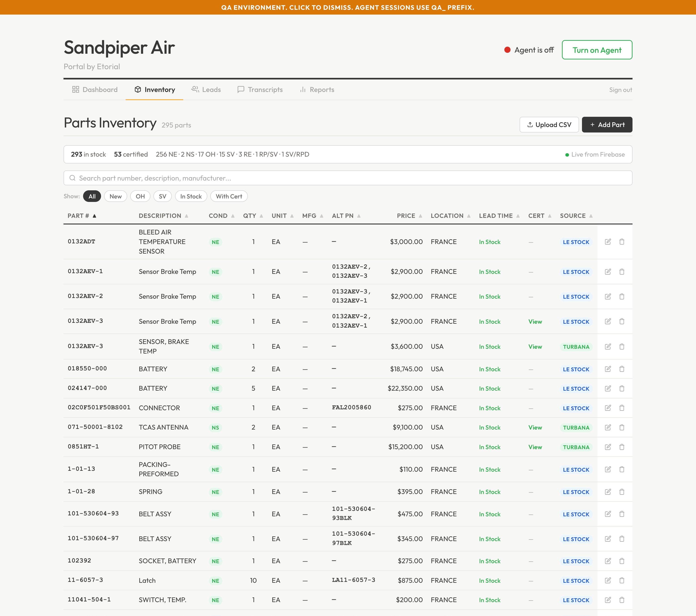View cert for TCAS ANTENNA row

point(535,428)
